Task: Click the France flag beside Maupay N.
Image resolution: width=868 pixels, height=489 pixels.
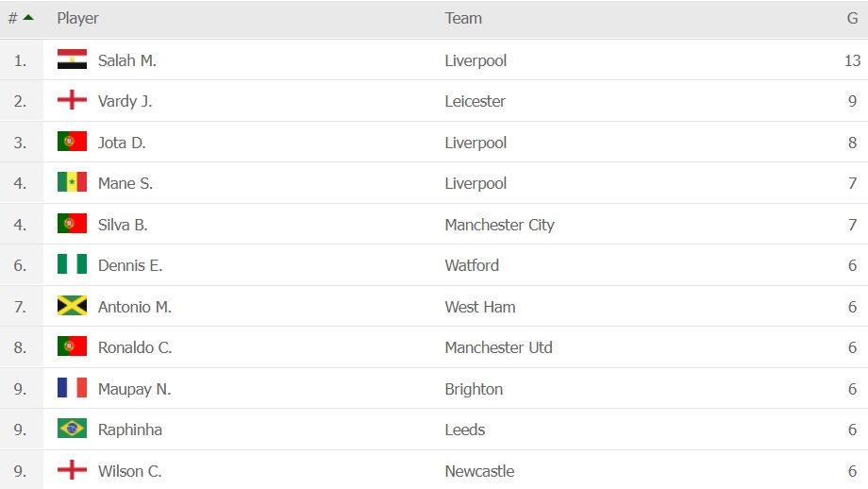Action: pos(72,389)
